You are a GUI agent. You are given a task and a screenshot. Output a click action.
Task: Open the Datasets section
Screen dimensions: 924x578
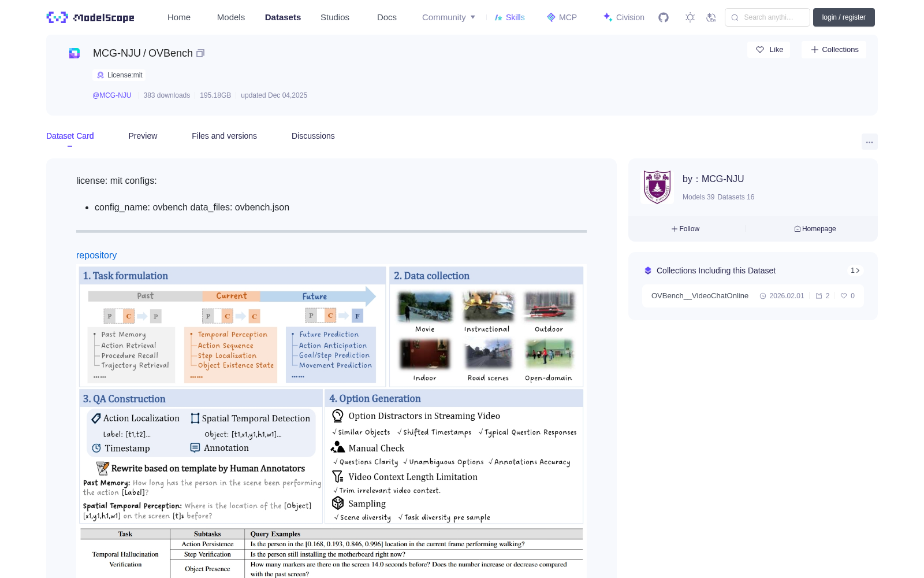click(x=283, y=17)
